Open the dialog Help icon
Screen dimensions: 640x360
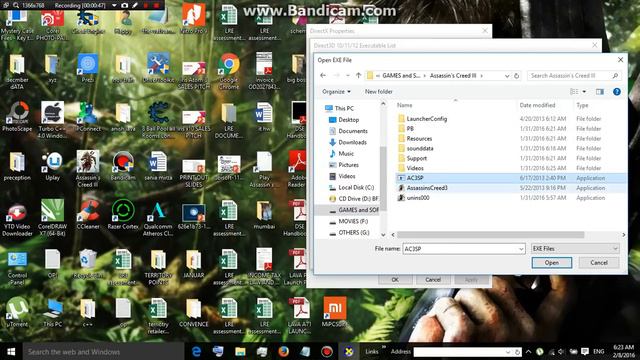(x=617, y=91)
